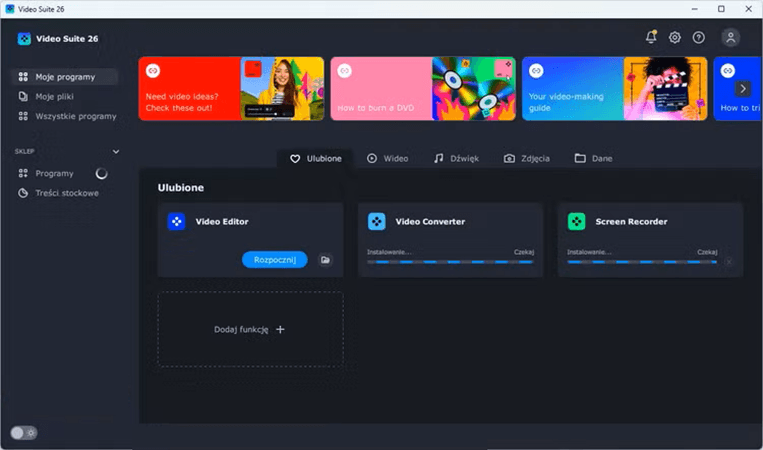This screenshot has width=763, height=450.
Task: Open the notifications bell
Action: point(651,37)
